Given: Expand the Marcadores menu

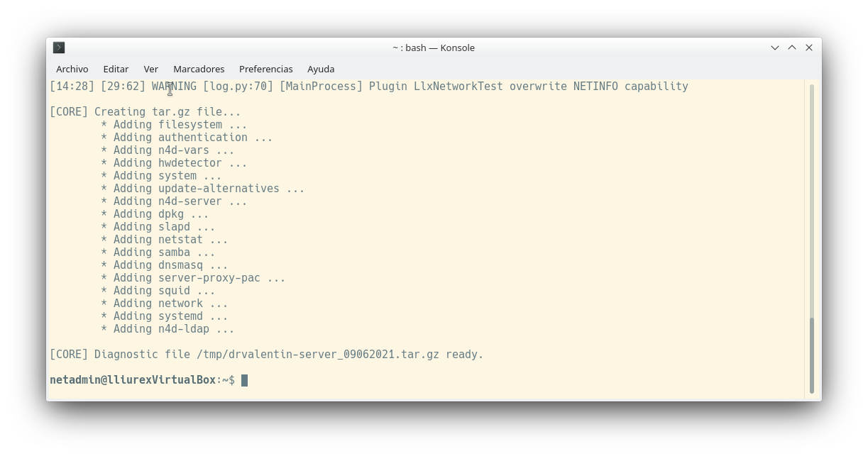Looking at the screenshot, I should point(199,69).
